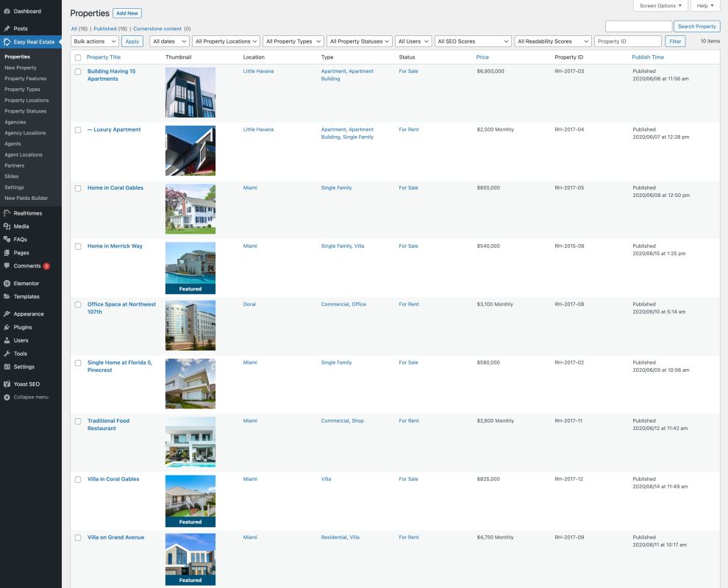Open Property Features submenu item

point(26,79)
